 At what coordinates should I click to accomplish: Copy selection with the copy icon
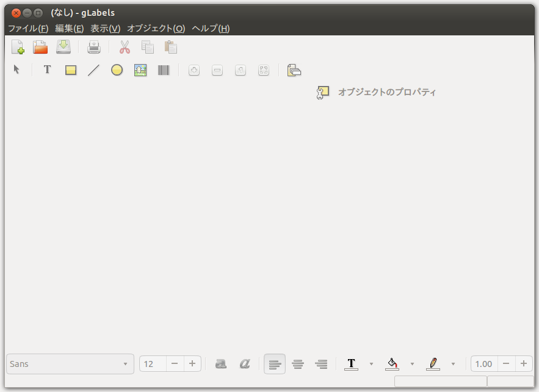(x=148, y=47)
